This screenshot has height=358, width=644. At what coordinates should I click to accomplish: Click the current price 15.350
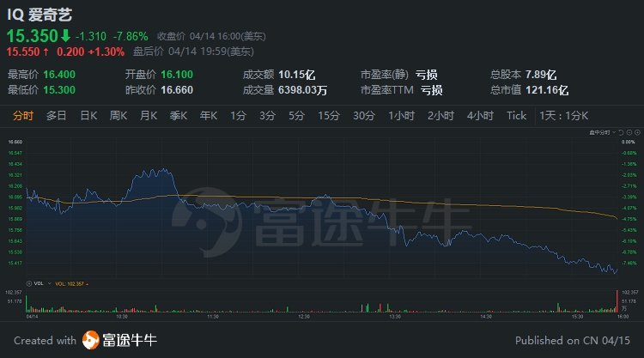coord(33,36)
